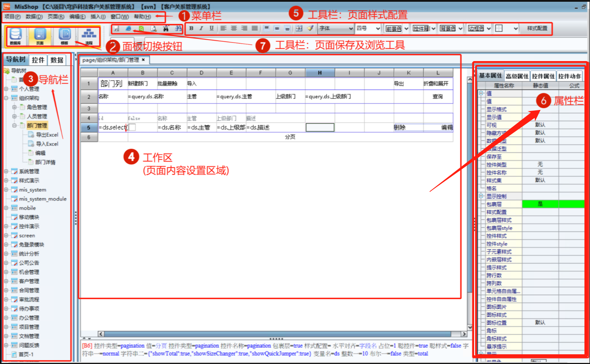Image resolution: width=590 pixels, height=364 pixels.
Task: Select cell 新建部门 in row 1
Action: 143,84
